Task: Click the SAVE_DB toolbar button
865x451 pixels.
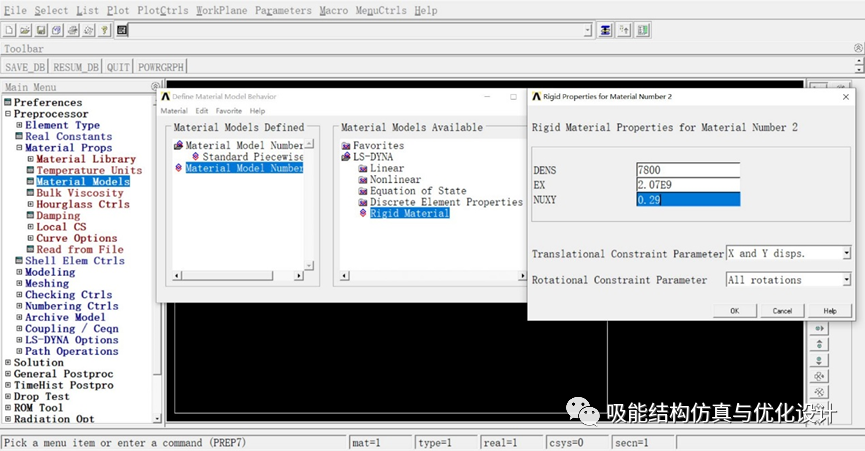Action: 25,67
